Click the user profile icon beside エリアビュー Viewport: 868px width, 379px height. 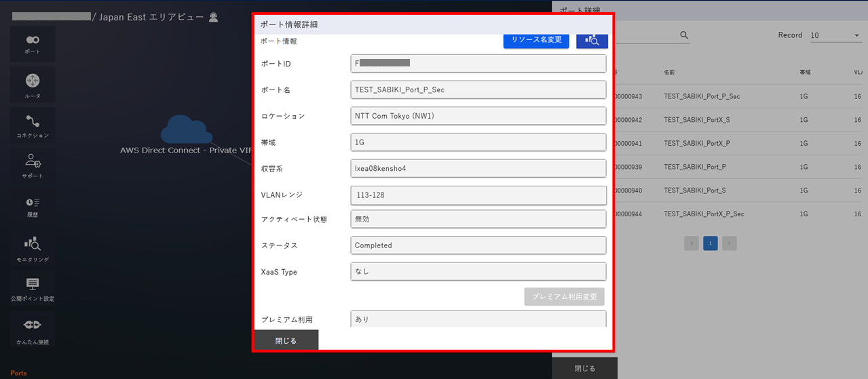click(213, 17)
